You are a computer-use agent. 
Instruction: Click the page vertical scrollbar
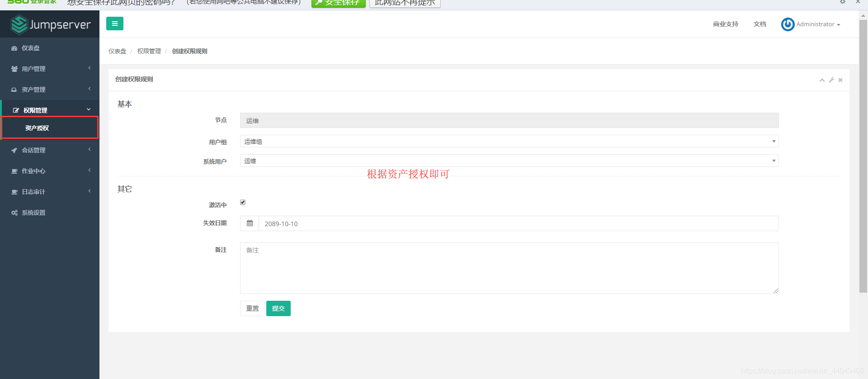[x=863, y=156]
